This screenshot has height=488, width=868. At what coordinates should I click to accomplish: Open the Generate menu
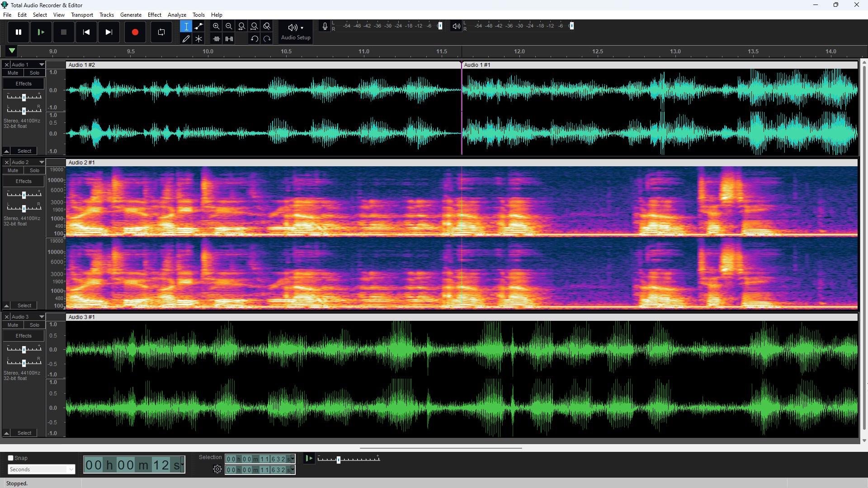(131, 14)
